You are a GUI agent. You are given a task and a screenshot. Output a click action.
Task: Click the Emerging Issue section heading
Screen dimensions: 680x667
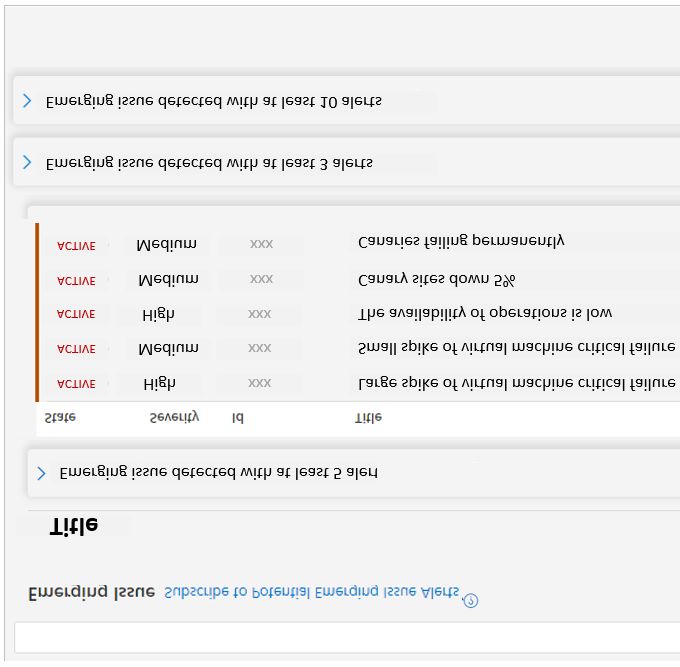[92, 592]
